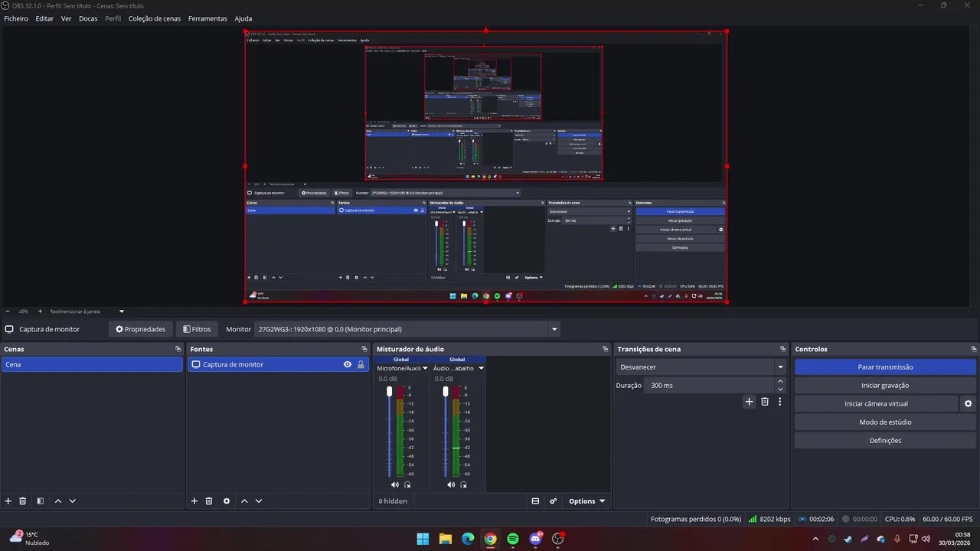Undock the Fontes panel icon

[364, 349]
